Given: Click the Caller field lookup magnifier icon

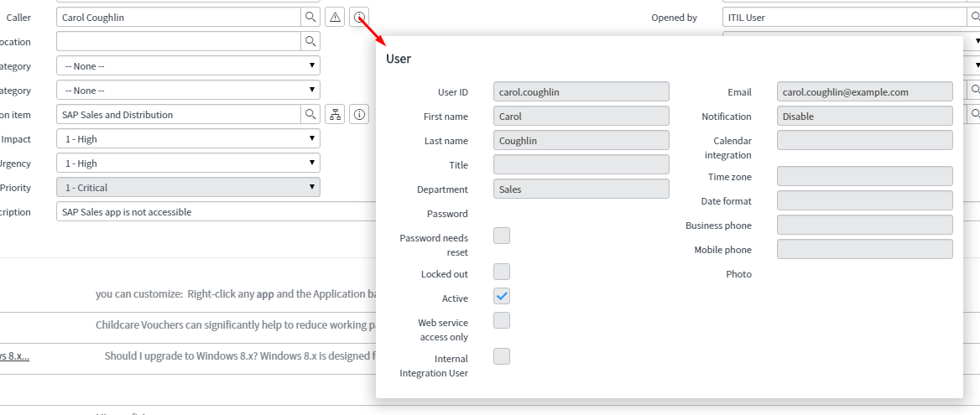Looking at the screenshot, I should 310,17.
